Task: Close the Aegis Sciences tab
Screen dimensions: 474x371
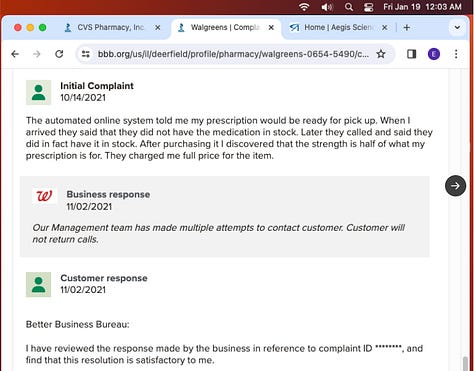Action: (385, 28)
